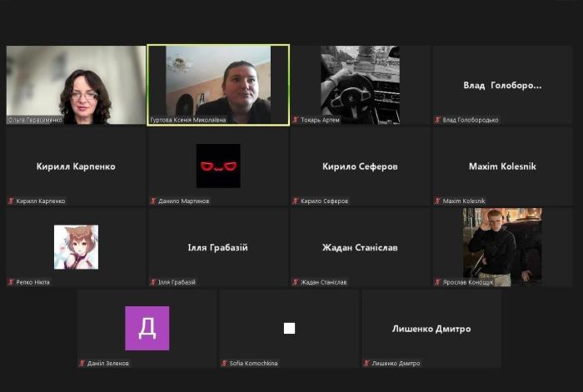Click Данило Мартинов's muted mic icon
Image resolution: width=583 pixels, height=392 pixels.
point(153,201)
